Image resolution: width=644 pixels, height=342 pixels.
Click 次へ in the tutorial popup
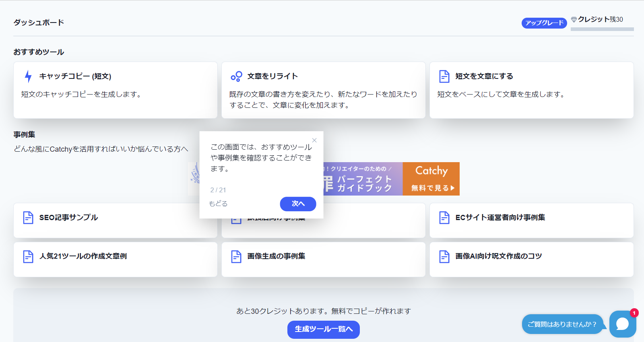[298, 204]
